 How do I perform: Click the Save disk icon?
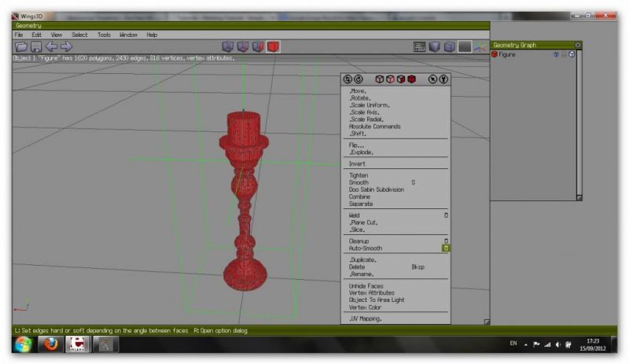tap(35, 47)
